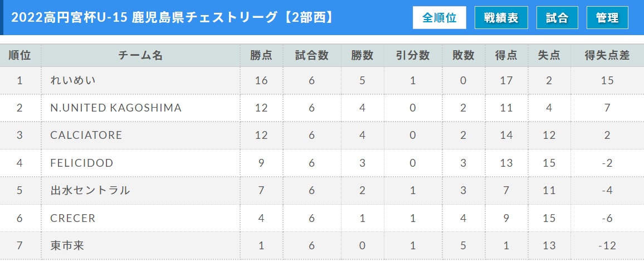The image size is (644, 261).
Task: Select the CRECER team name
Action: coord(72,218)
